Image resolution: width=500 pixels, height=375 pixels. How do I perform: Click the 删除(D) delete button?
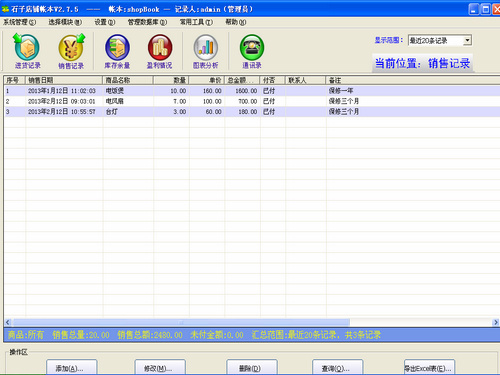[x=252, y=367]
